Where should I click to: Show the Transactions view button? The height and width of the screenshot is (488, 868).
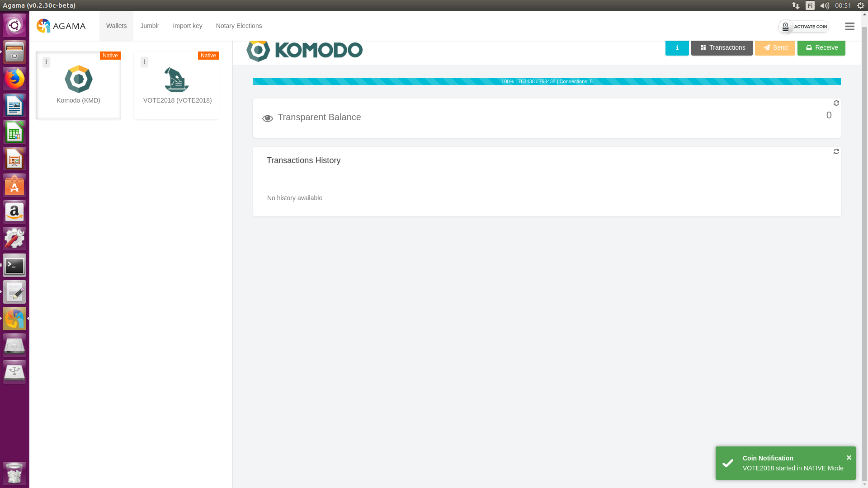pos(722,48)
